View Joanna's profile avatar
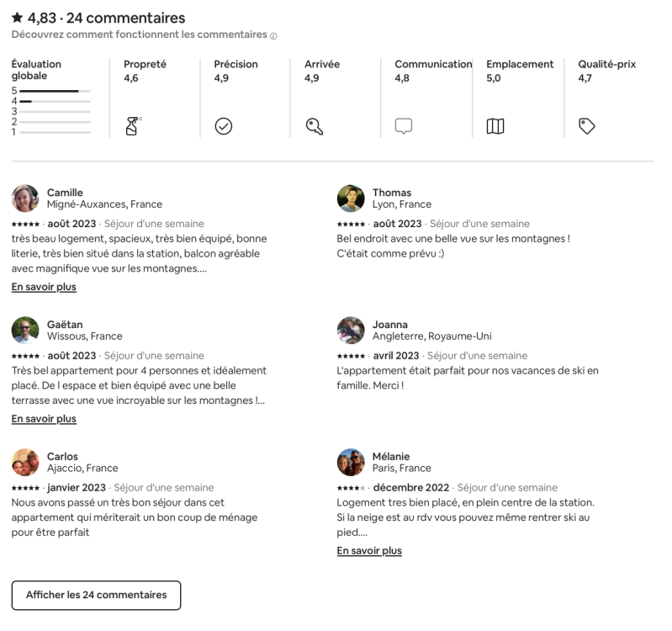The width and height of the screenshot is (672, 631). (351, 331)
